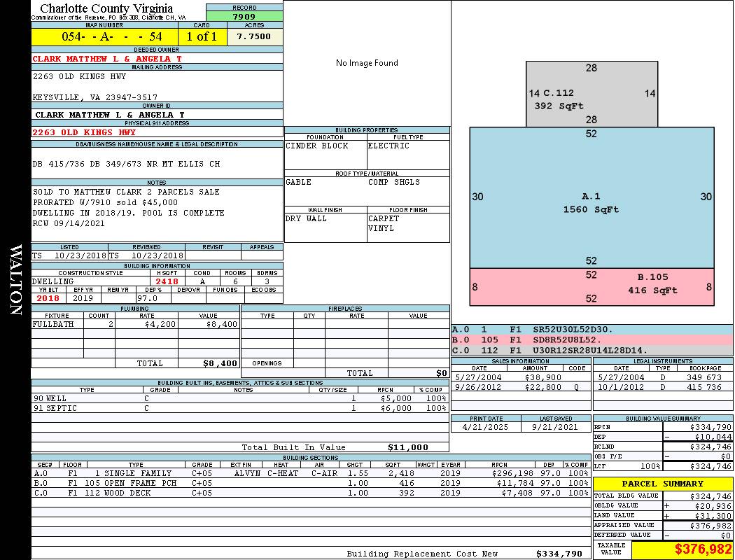This screenshot has width=735, height=560.
Task: Click FULLBATH plumbing fixture
Action: (x=53, y=324)
